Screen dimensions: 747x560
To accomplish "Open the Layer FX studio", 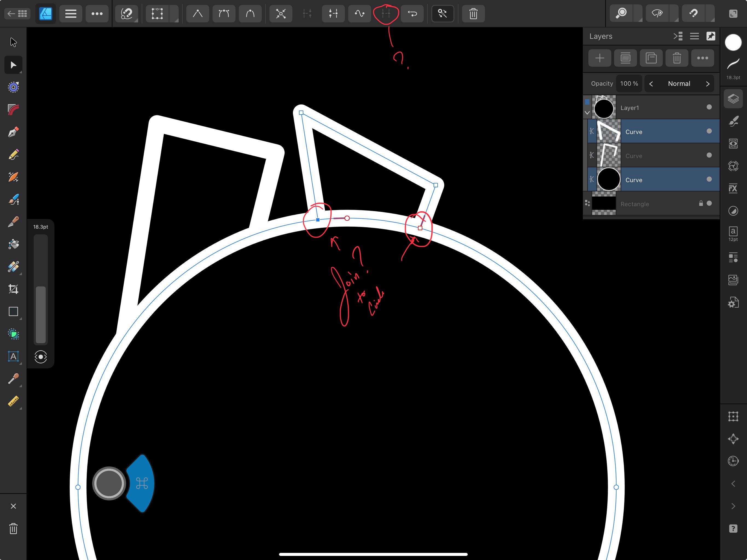I will click(733, 188).
